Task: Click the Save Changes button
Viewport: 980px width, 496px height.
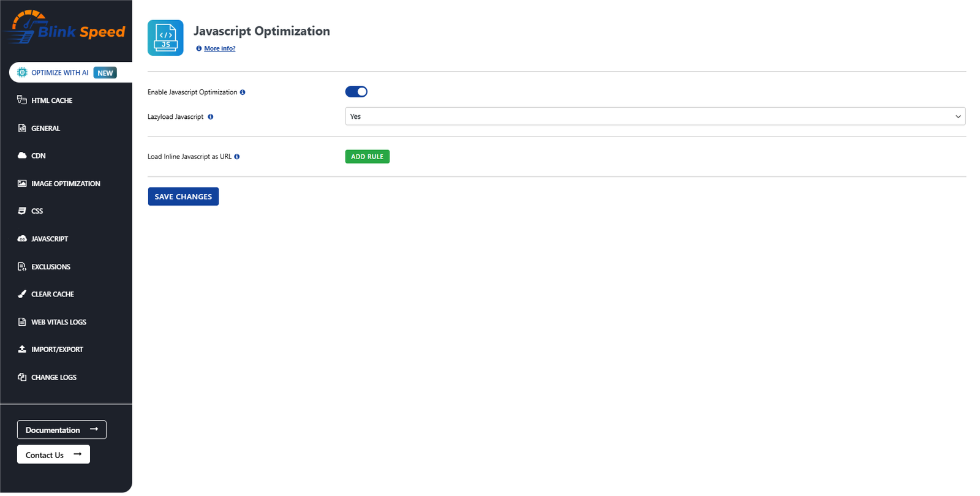Action: click(183, 197)
